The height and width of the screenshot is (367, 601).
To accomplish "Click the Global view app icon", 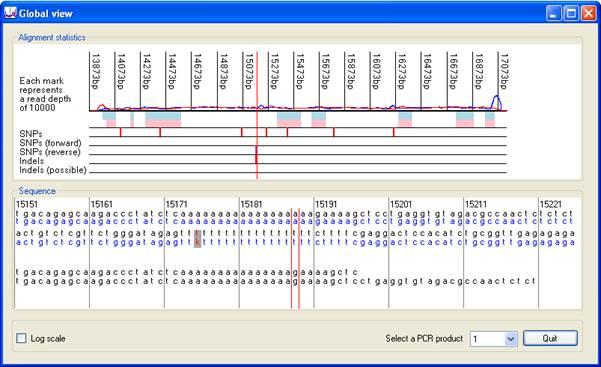I will (10, 13).
